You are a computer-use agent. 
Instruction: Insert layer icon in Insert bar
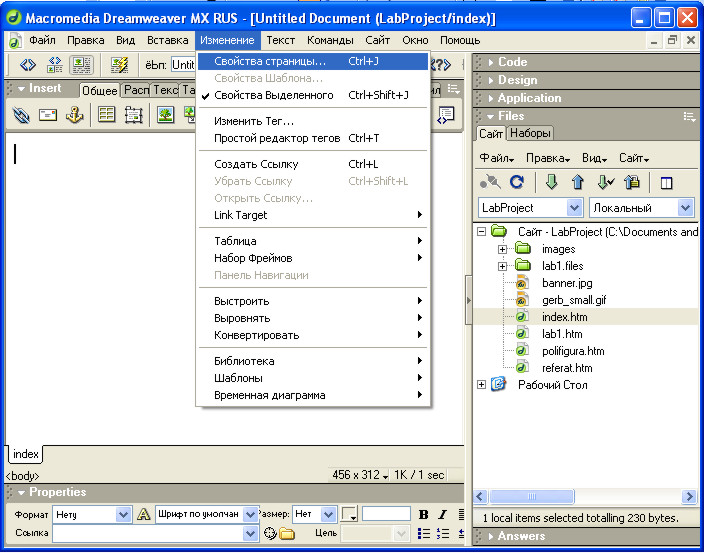133,115
